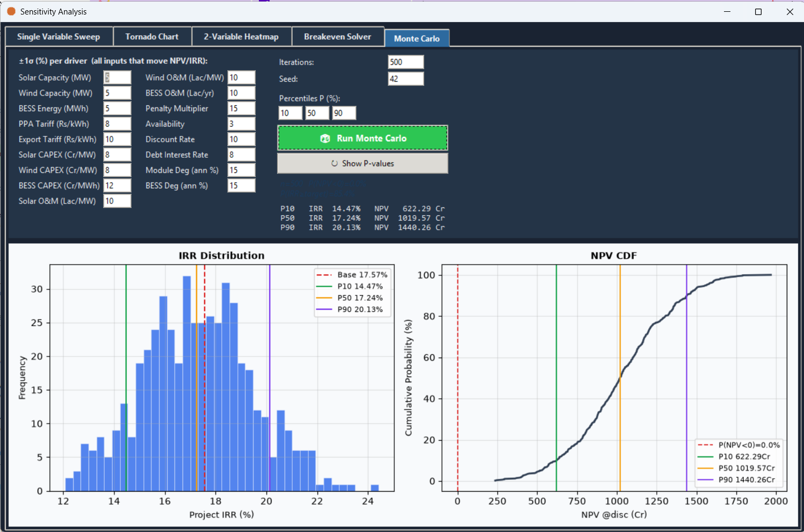This screenshot has height=532, width=804.
Task: Edit the Seed field showing 42
Action: click(405, 79)
